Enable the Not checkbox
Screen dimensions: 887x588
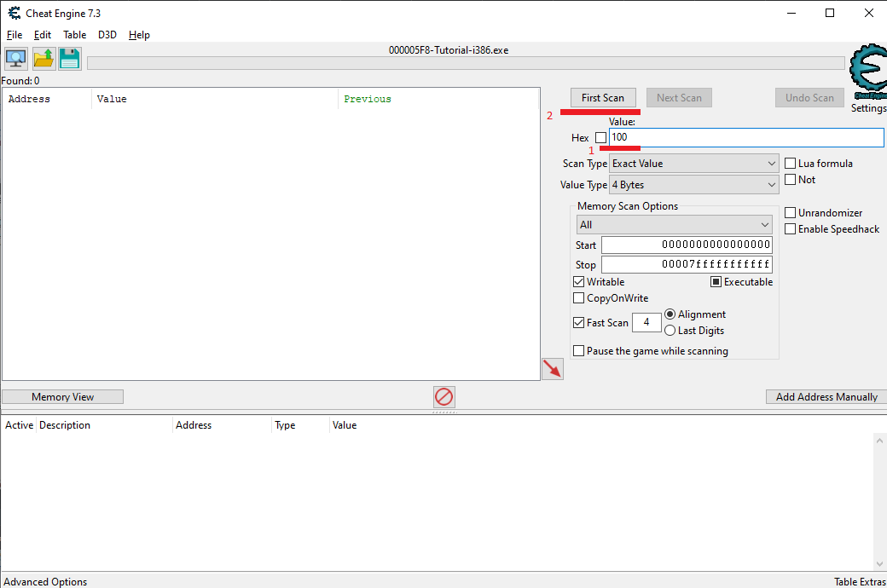[791, 180]
